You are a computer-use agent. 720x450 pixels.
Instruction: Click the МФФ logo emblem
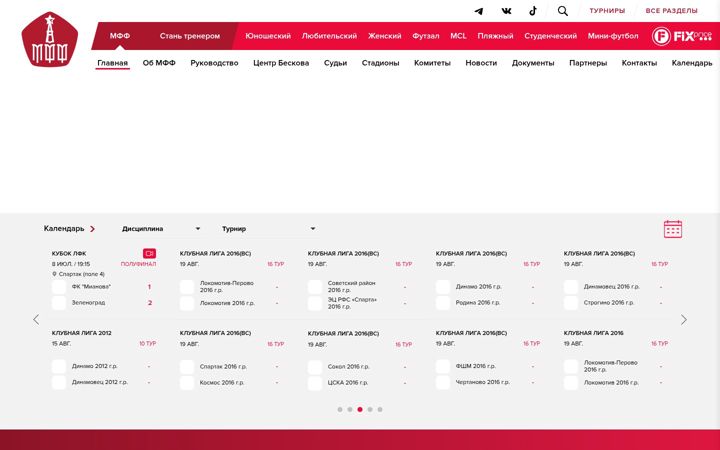pos(50,39)
